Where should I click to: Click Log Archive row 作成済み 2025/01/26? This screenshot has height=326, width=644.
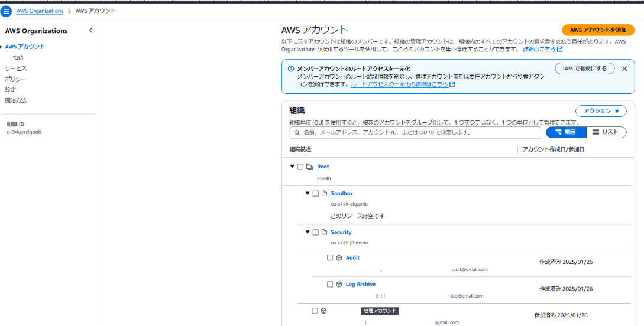[566, 289]
